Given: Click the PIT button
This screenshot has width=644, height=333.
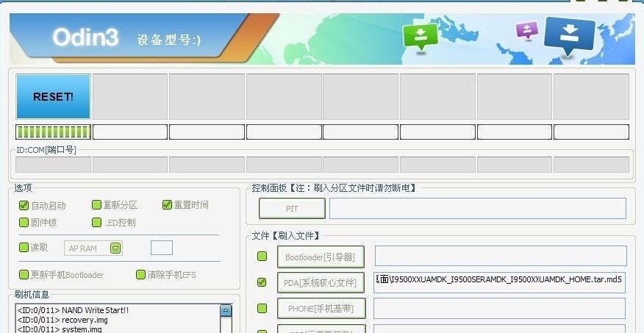Looking at the screenshot, I should pos(292,209).
